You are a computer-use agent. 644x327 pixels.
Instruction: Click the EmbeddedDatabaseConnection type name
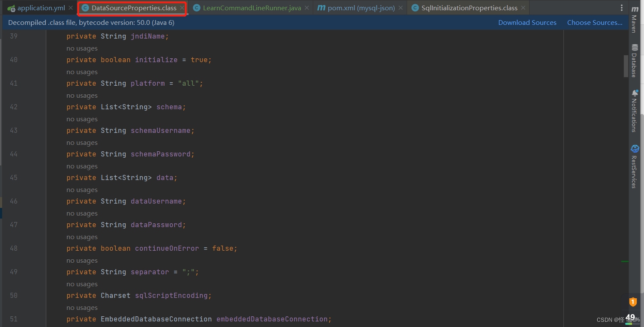click(x=156, y=319)
